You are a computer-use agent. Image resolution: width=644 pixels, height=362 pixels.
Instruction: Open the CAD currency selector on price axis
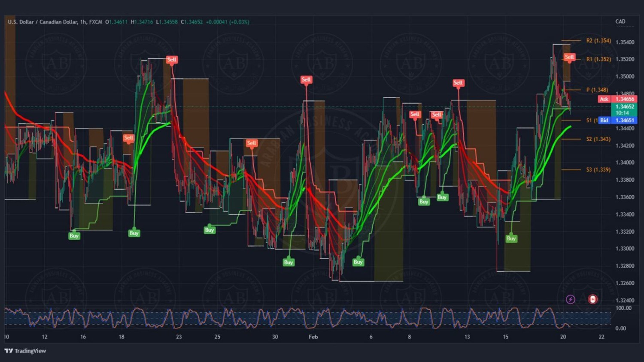point(620,21)
